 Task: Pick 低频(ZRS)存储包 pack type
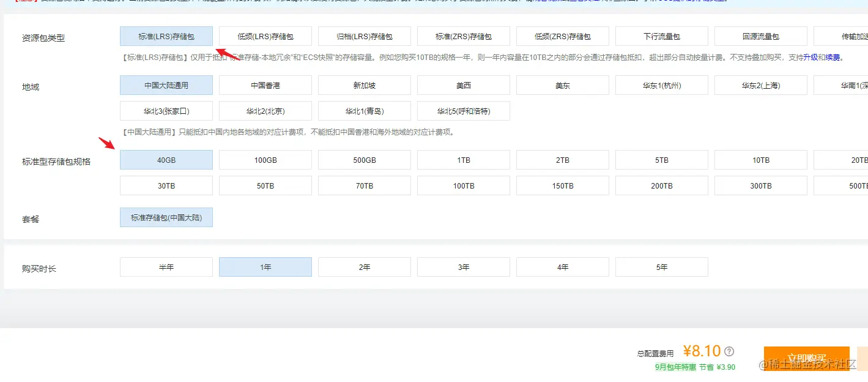point(563,37)
